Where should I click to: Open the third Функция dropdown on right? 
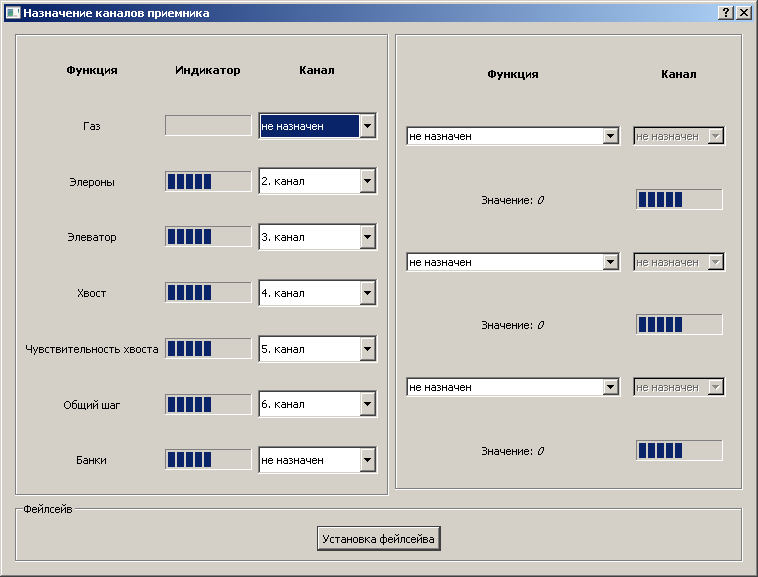point(513,387)
